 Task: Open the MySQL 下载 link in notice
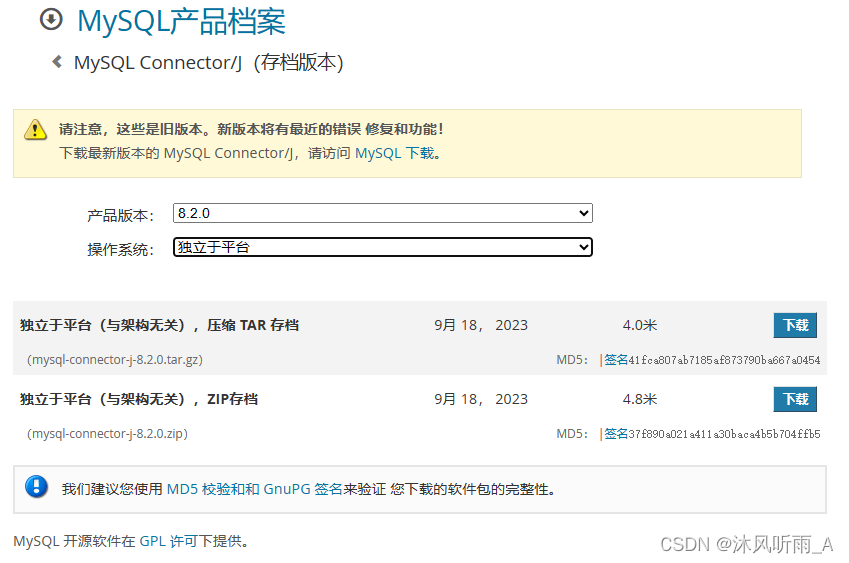[x=394, y=153]
